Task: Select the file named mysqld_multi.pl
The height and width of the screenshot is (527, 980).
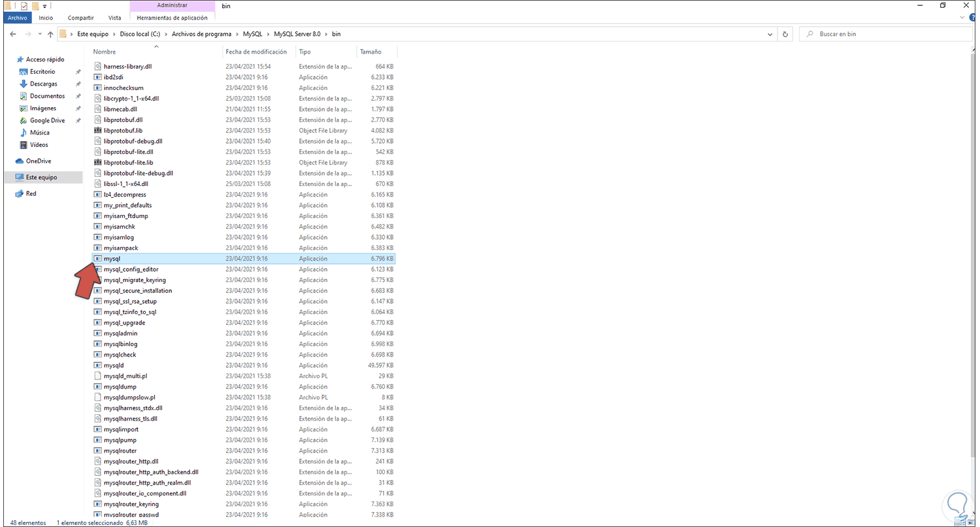Action: (x=125, y=376)
